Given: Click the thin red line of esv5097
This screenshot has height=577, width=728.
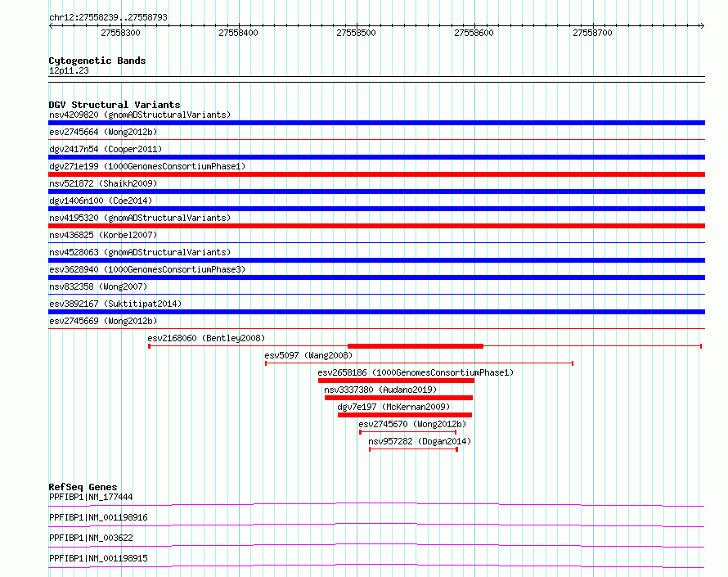Looking at the screenshot, I should [420, 363].
